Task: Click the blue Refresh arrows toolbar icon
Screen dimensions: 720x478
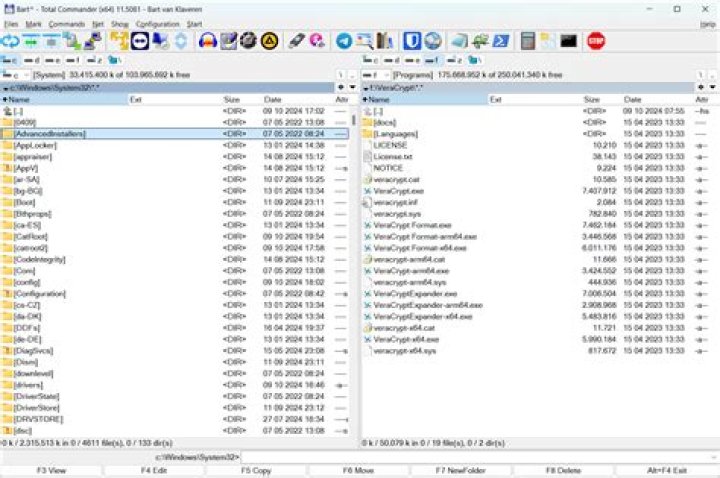Action: pos(10,41)
